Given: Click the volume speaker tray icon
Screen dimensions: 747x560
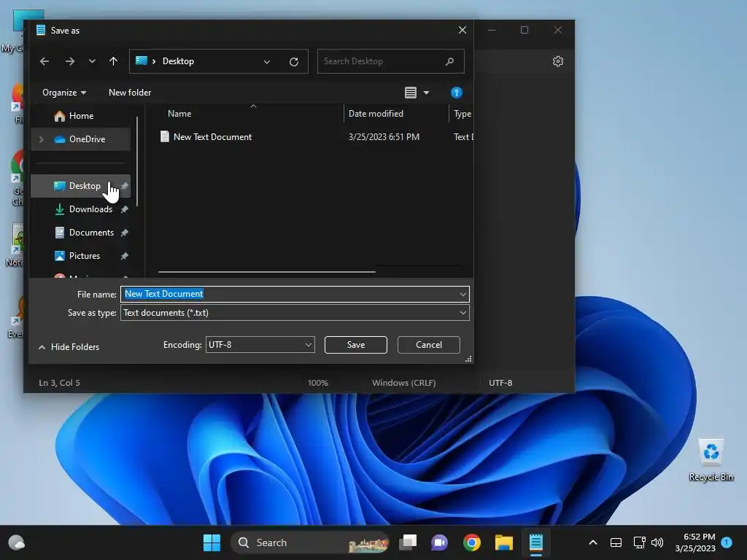Looking at the screenshot, I should (x=657, y=542).
